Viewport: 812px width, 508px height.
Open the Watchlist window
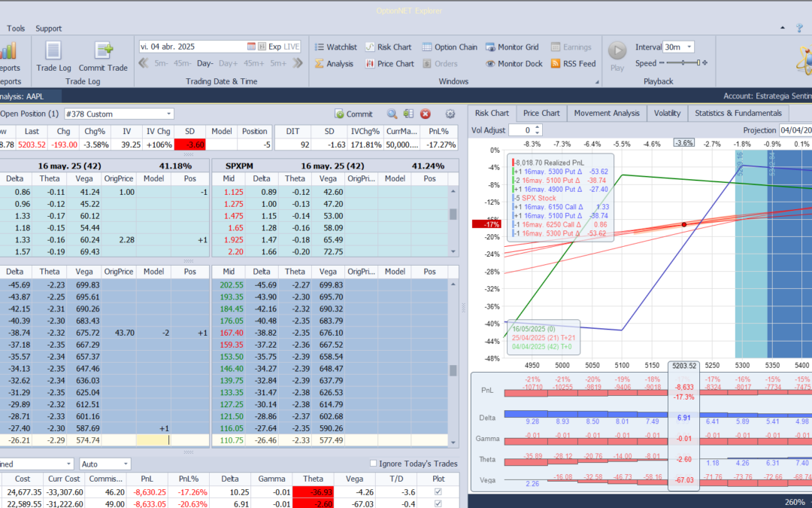(335, 47)
